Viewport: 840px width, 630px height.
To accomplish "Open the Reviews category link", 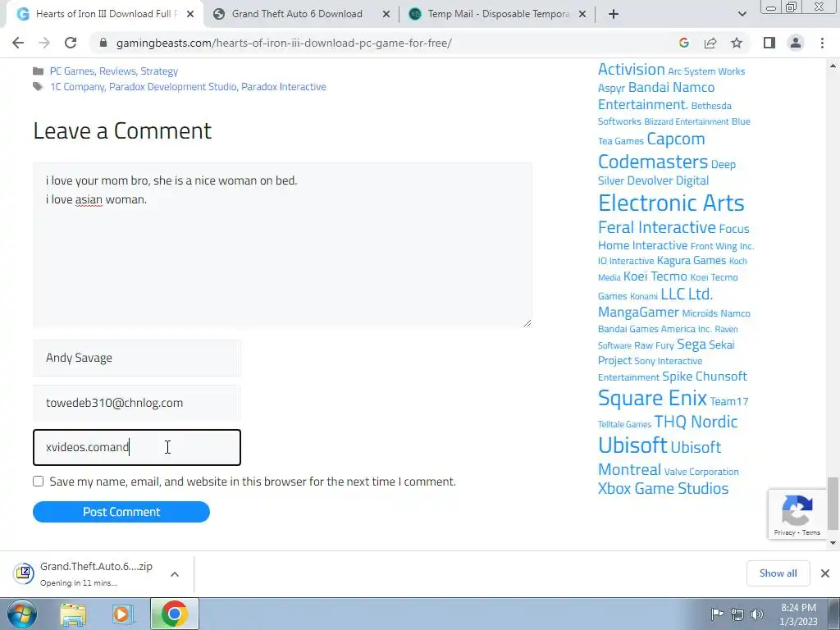I will [117, 71].
